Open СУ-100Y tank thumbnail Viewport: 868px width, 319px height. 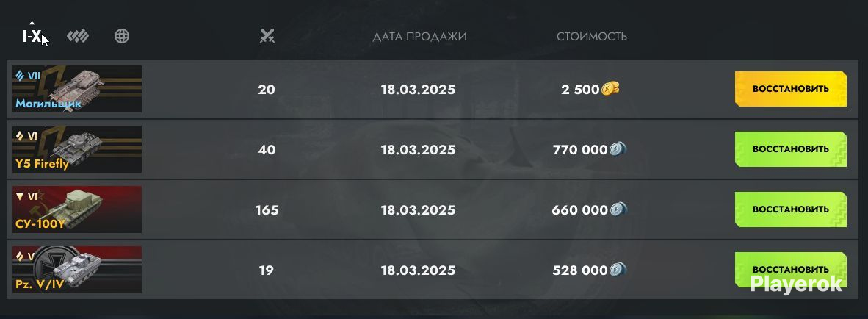point(77,209)
